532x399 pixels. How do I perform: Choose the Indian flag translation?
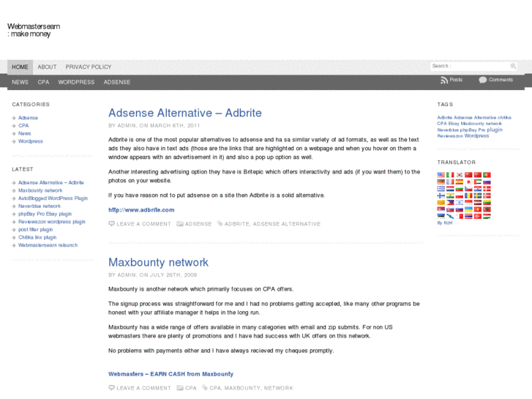[450, 195]
